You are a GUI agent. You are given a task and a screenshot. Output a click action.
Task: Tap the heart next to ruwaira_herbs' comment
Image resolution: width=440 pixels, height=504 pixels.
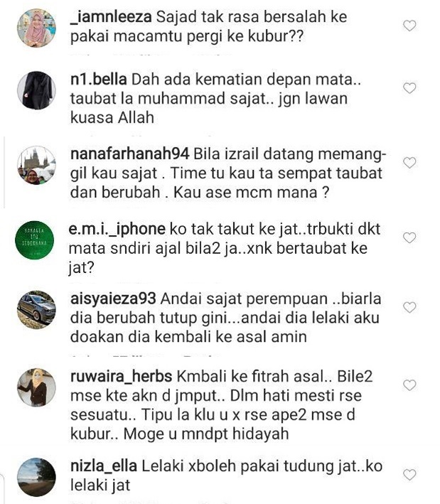(409, 385)
